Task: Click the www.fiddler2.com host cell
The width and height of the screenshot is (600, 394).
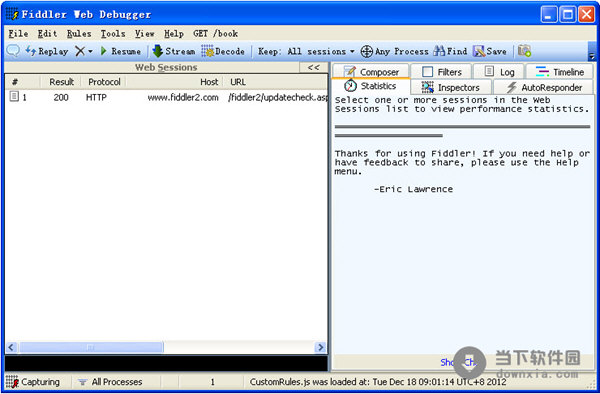Action: (x=183, y=98)
